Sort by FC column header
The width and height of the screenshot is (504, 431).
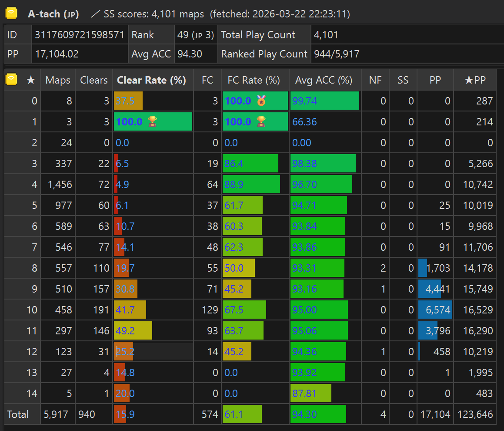coord(207,80)
